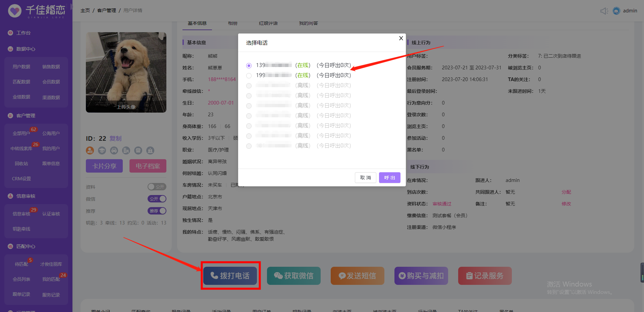The width and height of the screenshot is (644, 312).
Task: Click the car ownership icon
Action: click(114, 150)
